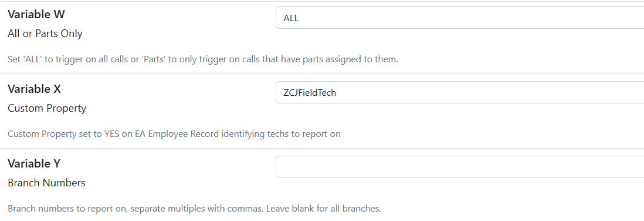The image size is (644, 221).
Task: Select the Custom Property label
Action: [47, 109]
